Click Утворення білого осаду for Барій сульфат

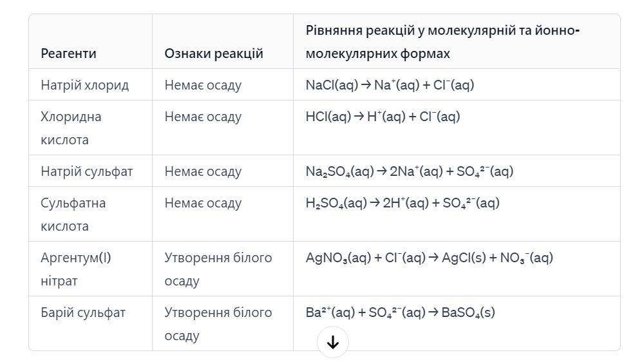tap(218, 324)
